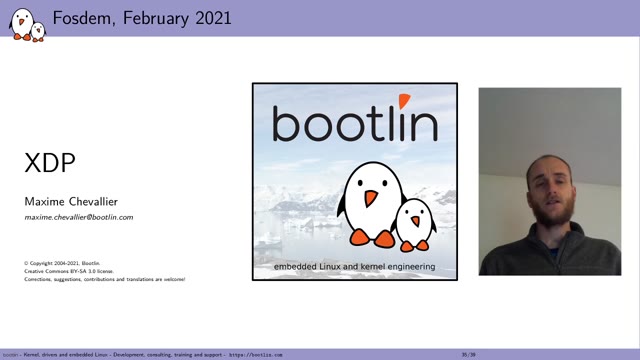
Task: Click footer text 'Kernel, drivers and embedded Linux'
Action: pos(65,355)
